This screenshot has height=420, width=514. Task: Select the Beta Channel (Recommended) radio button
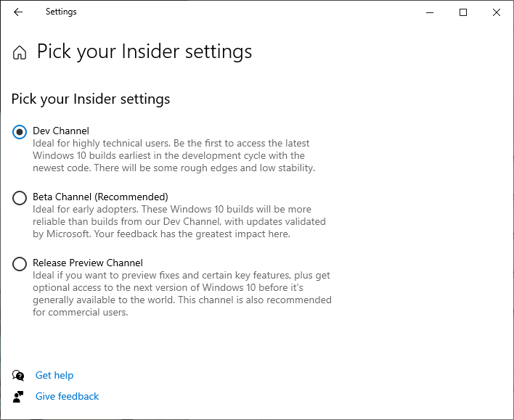tap(20, 198)
